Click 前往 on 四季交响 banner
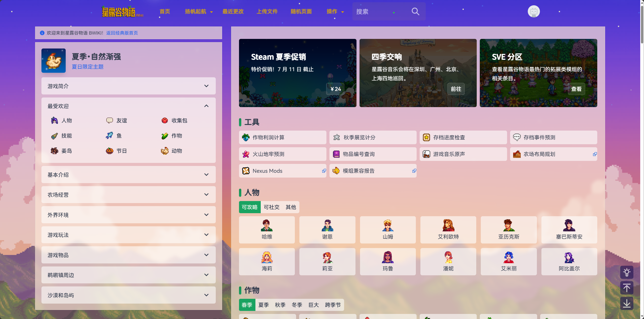 click(456, 89)
